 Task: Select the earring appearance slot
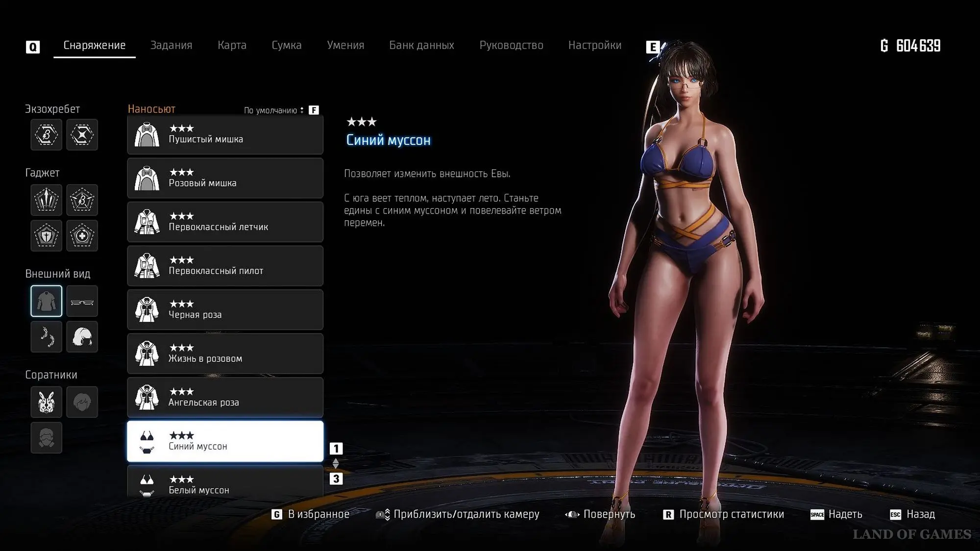[x=47, y=336]
